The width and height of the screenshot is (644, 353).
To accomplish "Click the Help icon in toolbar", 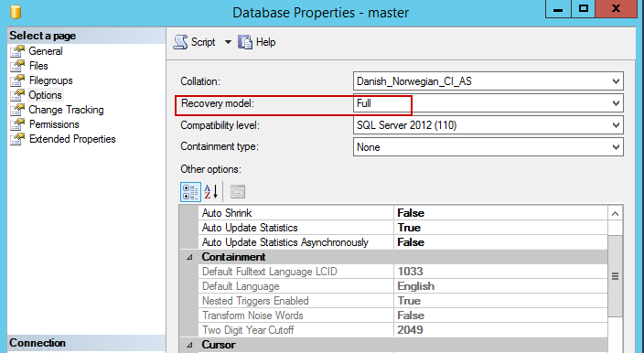I will pos(245,42).
